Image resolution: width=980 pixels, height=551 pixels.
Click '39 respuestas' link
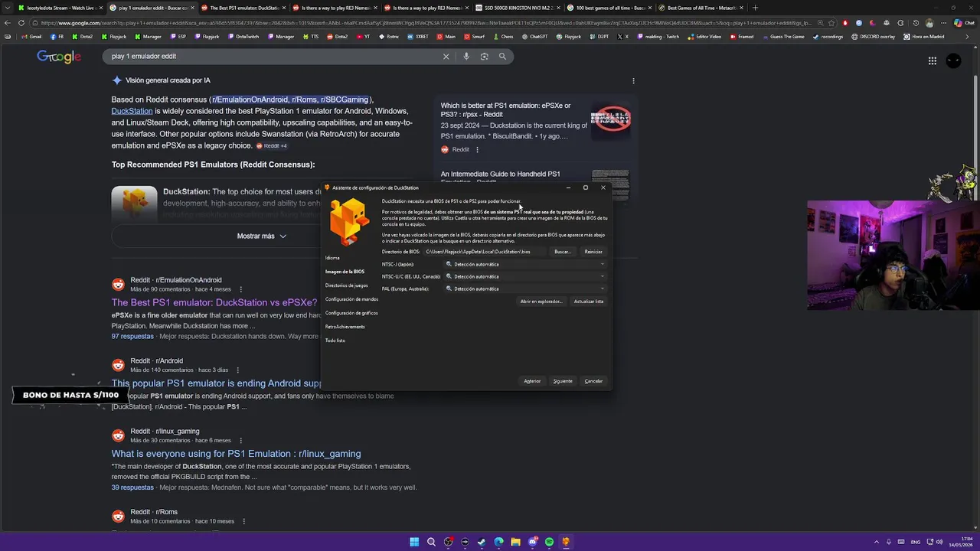tap(132, 487)
